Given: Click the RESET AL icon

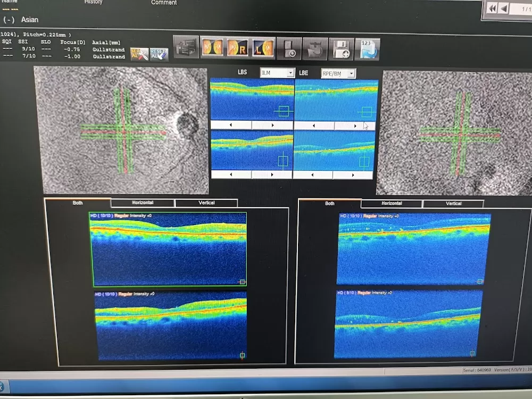Looking at the screenshot, I should point(159,55).
